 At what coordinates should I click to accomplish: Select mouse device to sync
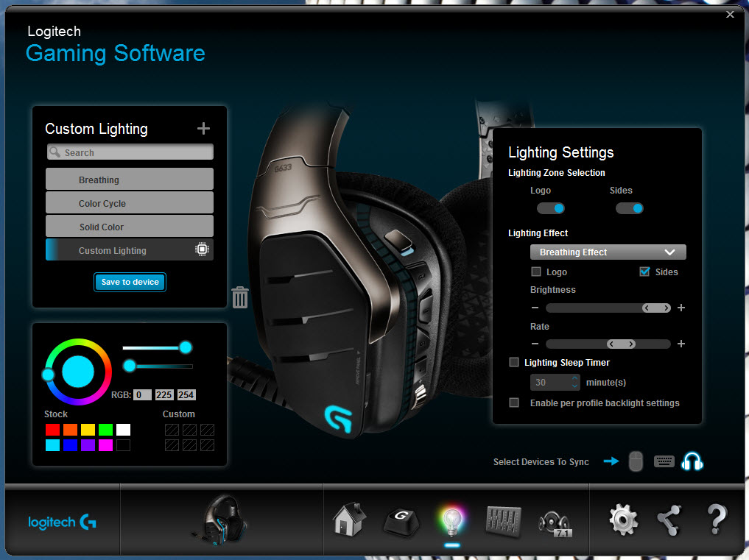pyautogui.click(x=636, y=461)
